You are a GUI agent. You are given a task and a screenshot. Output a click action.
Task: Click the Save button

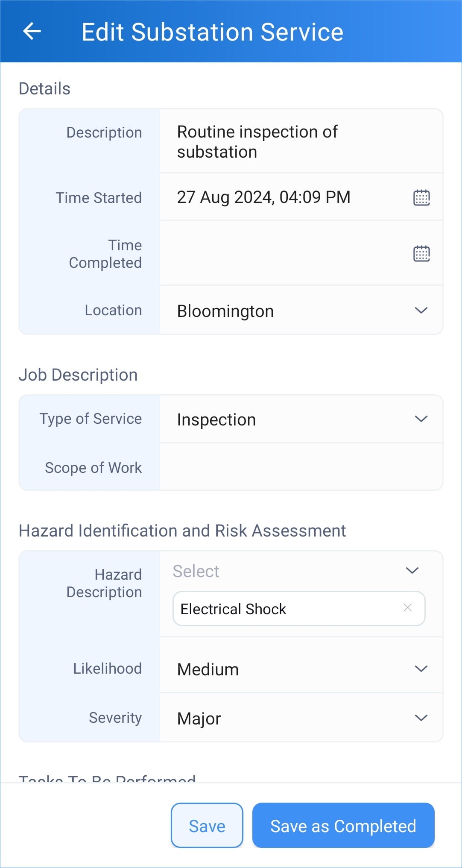pos(207,826)
